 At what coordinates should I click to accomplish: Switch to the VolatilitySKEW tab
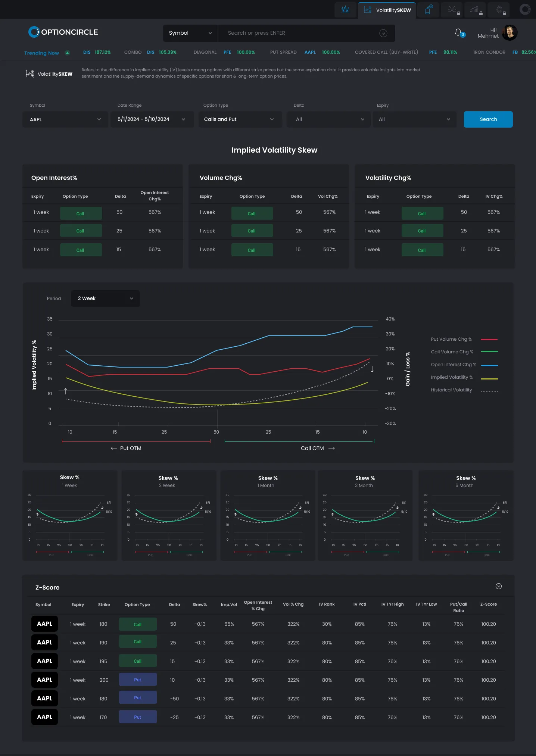[387, 10]
